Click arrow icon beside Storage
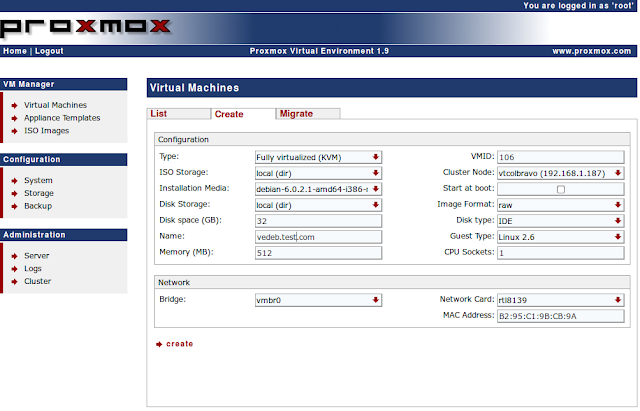The height and width of the screenshot is (411, 640). [15, 193]
